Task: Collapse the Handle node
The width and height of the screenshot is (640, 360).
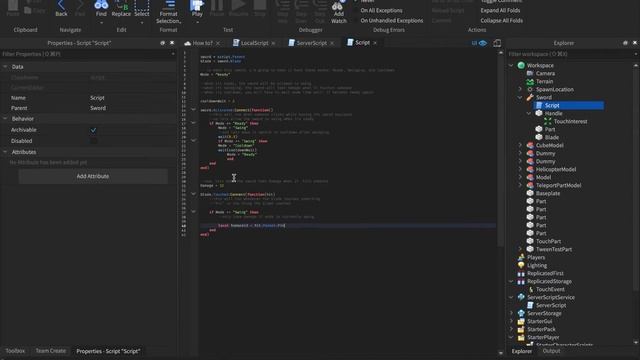Action: (529, 113)
